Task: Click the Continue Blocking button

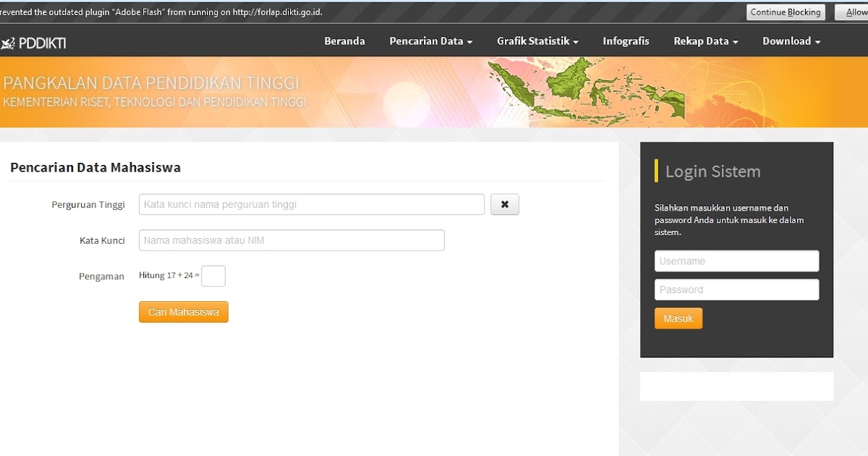Action: coord(786,12)
